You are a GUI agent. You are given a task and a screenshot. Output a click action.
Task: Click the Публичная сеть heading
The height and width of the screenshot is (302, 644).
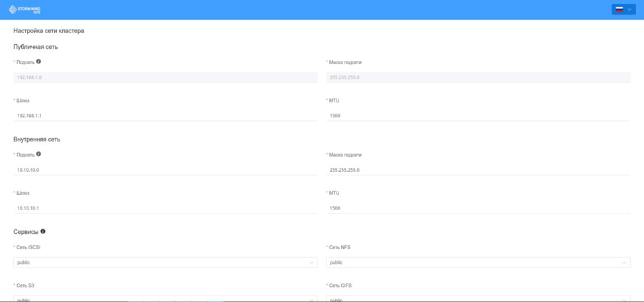tap(36, 47)
